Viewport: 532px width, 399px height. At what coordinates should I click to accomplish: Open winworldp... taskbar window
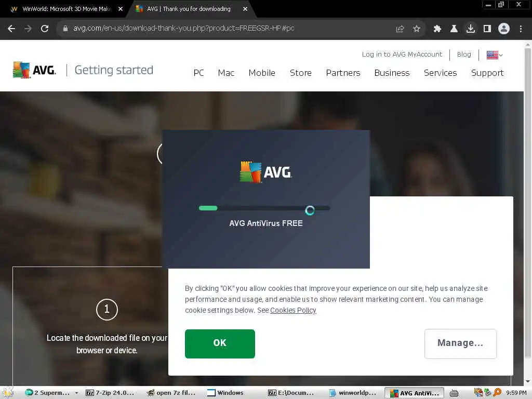pos(353,393)
